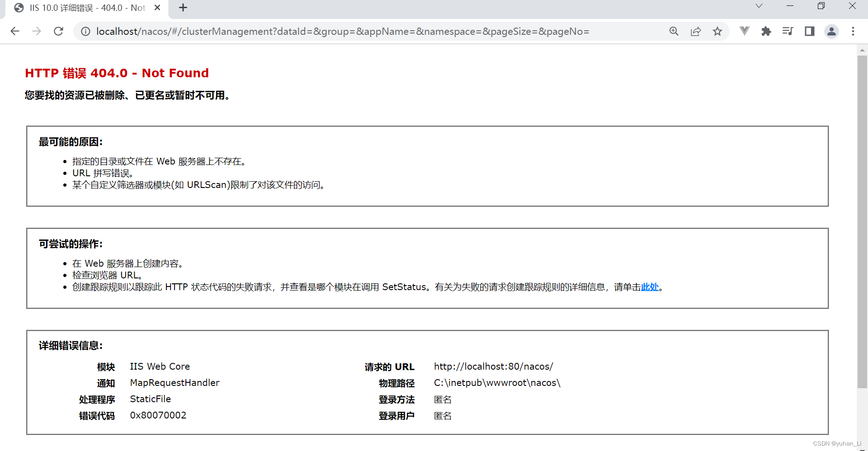Go back to the previous page
Screen dimensions: 868x451
(15, 31)
